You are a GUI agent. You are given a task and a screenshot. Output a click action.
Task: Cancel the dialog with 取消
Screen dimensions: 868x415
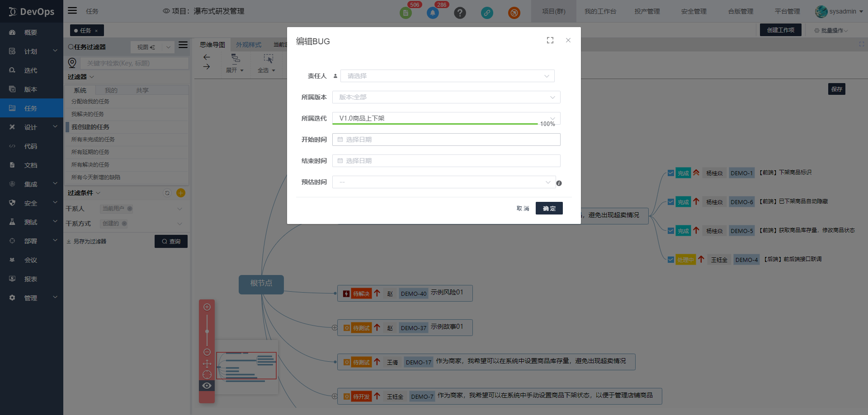523,208
